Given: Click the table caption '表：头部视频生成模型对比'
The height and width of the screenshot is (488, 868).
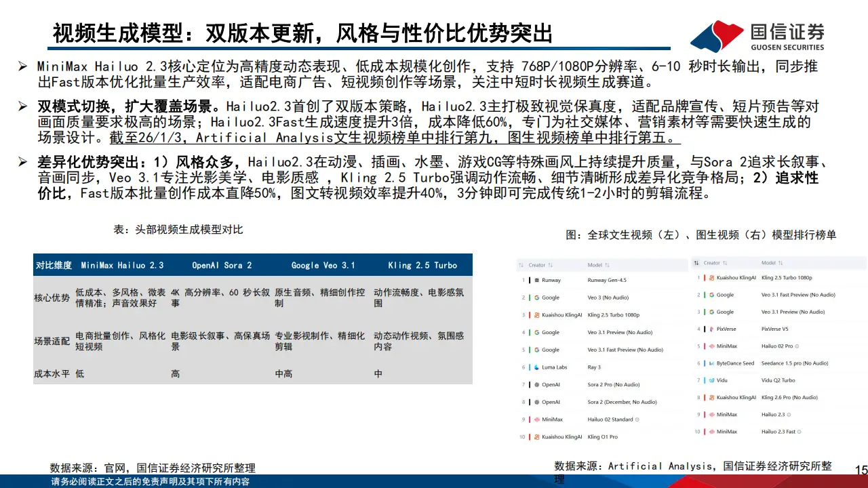Looking at the screenshot, I should point(178,230).
